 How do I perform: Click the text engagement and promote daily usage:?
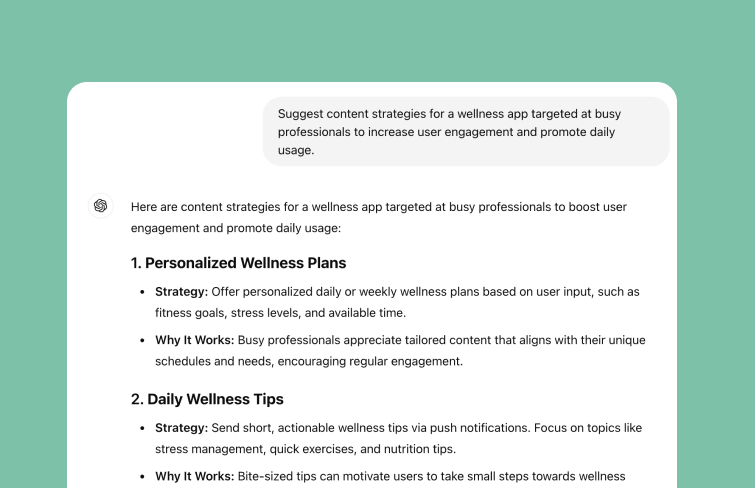(x=235, y=228)
